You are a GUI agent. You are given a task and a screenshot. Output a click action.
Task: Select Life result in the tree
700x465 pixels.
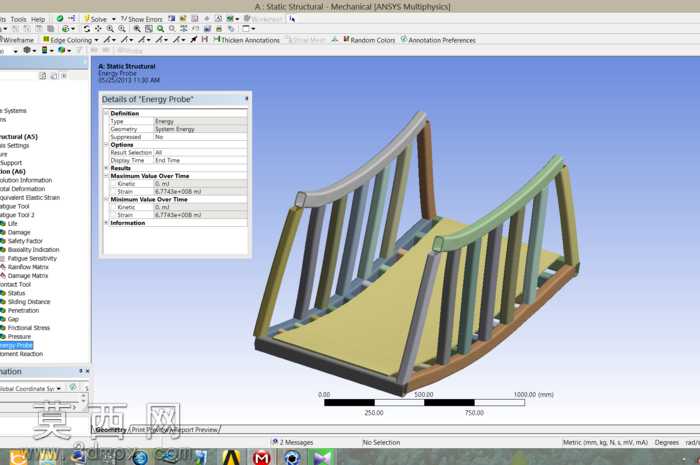[12, 224]
